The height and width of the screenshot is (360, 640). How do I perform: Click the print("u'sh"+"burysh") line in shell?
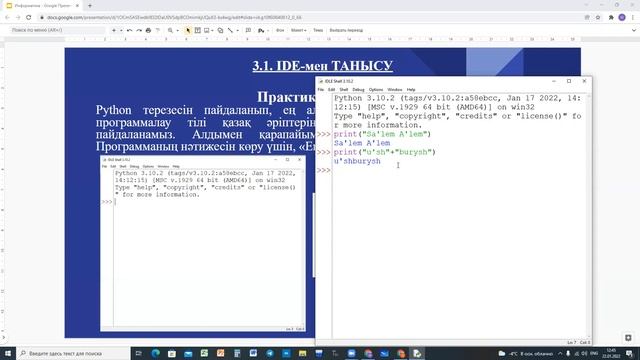384,152
